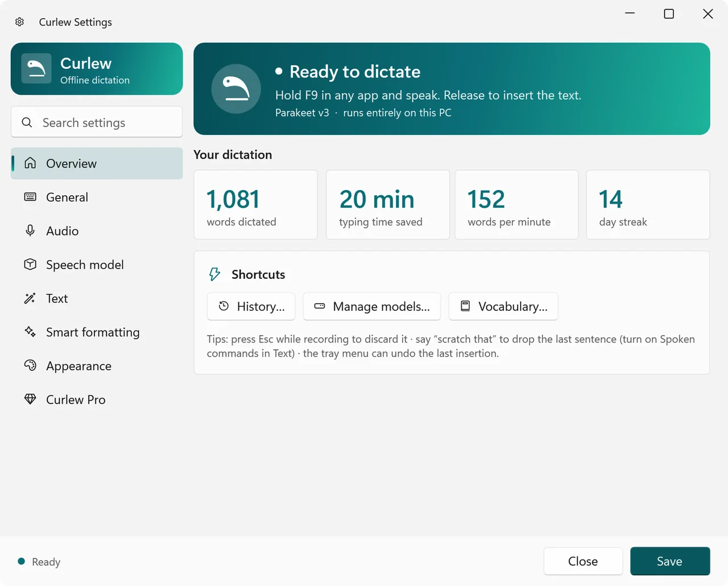Click the Your dictation heading
The height and width of the screenshot is (586, 728).
coord(233,154)
